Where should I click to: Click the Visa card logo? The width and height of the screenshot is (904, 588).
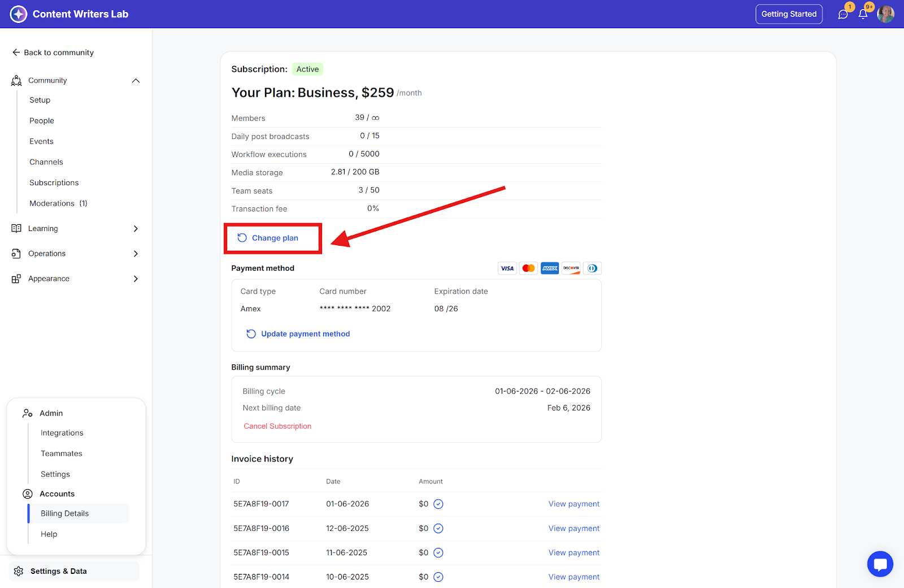pos(507,268)
